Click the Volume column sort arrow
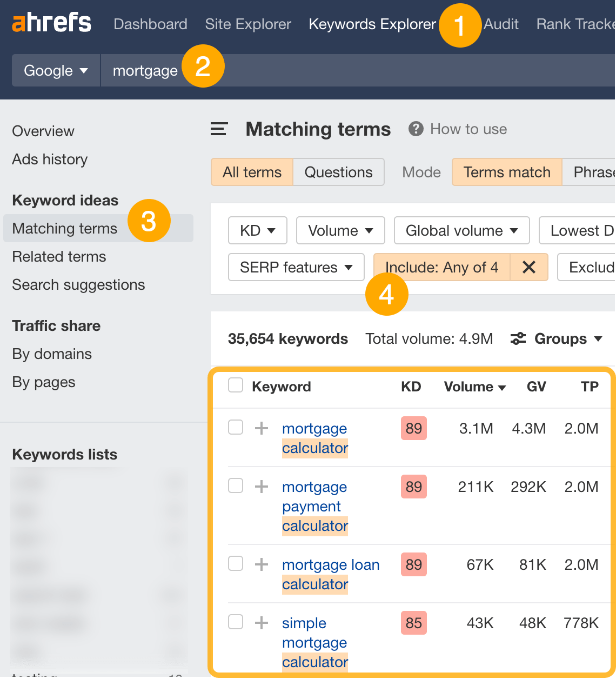This screenshot has height=679, width=616. click(x=502, y=387)
